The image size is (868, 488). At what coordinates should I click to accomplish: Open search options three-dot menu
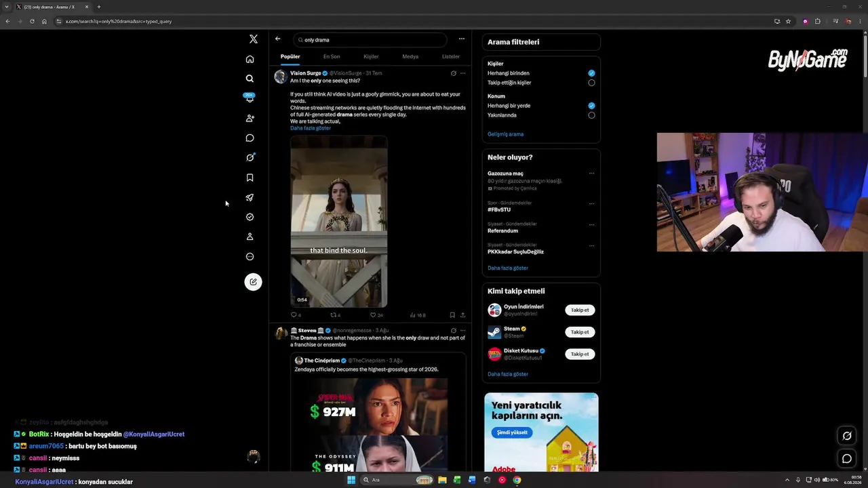click(x=462, y=39)
